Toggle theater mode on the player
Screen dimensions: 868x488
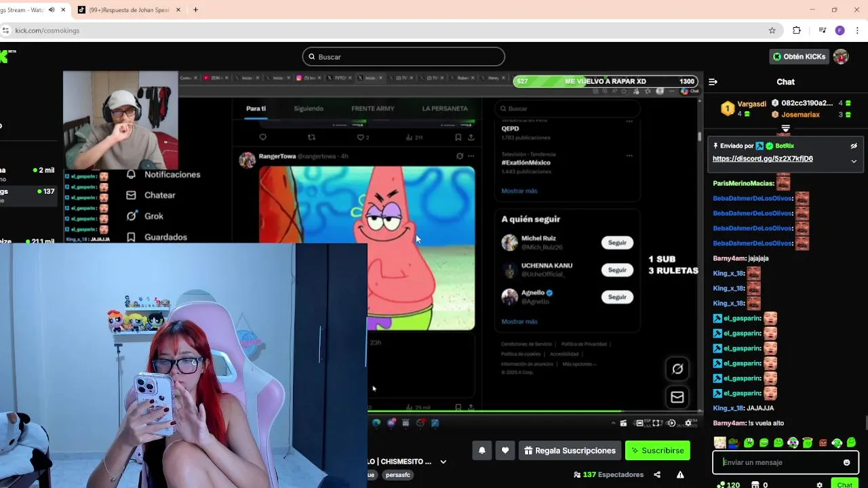pos(639,423)
